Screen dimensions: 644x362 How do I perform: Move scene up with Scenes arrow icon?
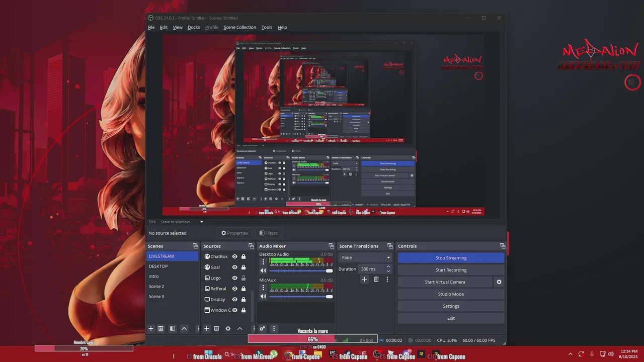pyautogui.click(x=184, y=328)
